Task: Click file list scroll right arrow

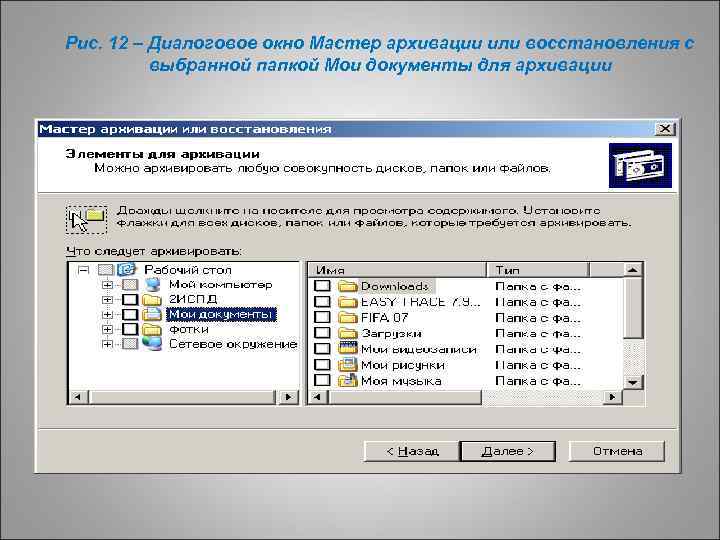Action: pyautogui.click(x=612, y=397)
